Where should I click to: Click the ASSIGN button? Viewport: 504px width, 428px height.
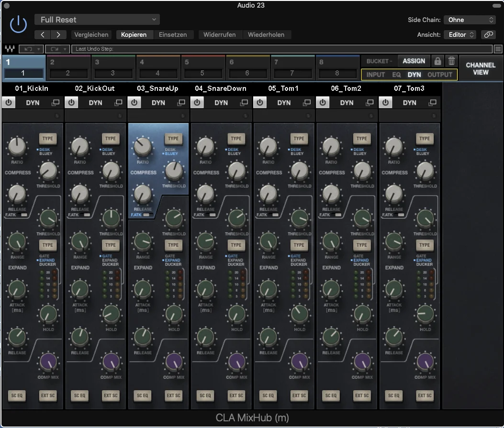[x=414, y=61]
